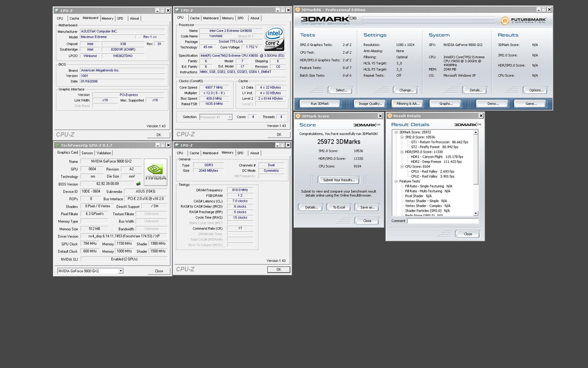Click the NVIDIA logo in GPU-Z
The height and width of the screenshot is (368, 588).
(155, 172)
